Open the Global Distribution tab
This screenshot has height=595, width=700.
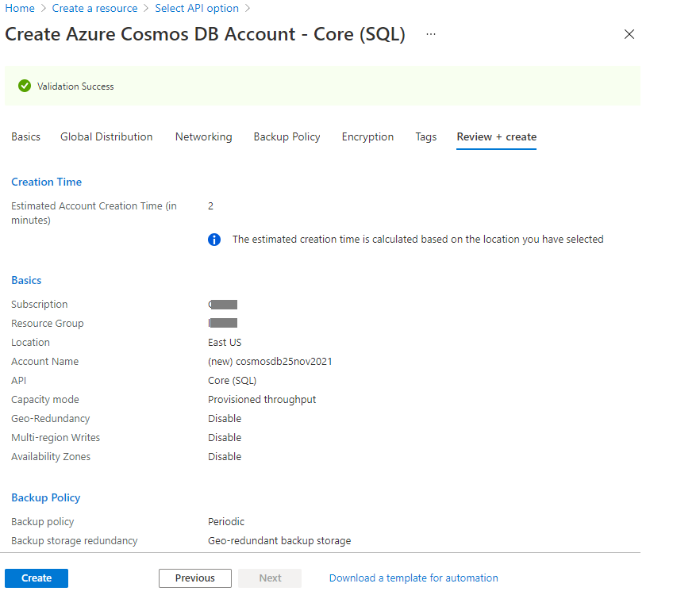(x=106, y=136)
